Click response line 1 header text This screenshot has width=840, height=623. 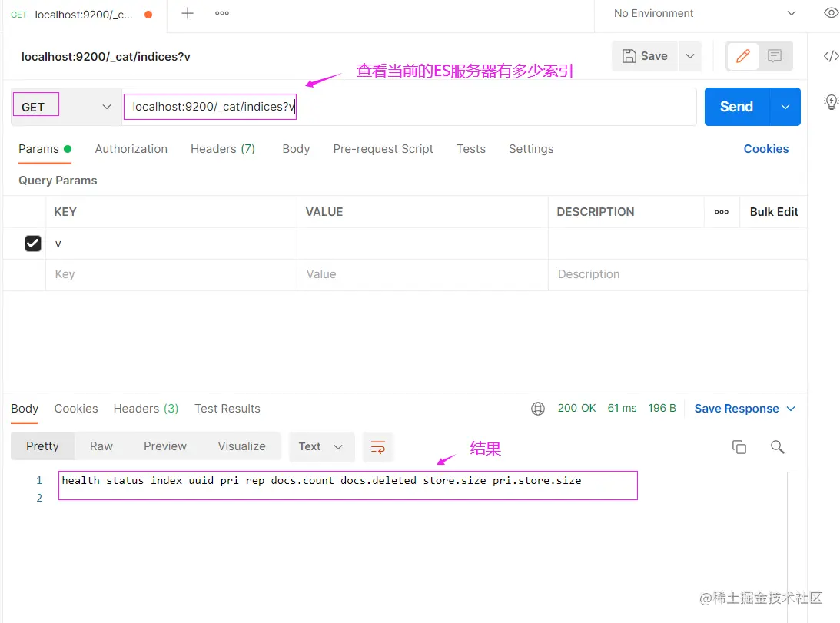coord(321,481)
